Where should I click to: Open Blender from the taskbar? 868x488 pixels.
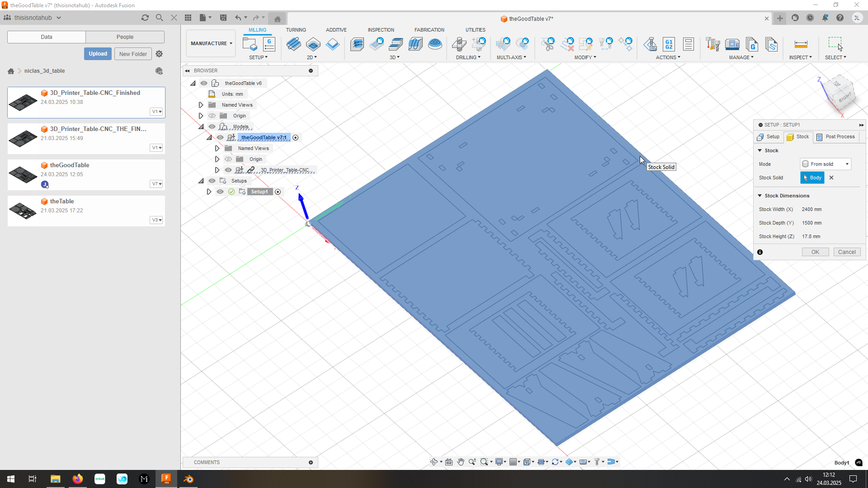[189, 479]
